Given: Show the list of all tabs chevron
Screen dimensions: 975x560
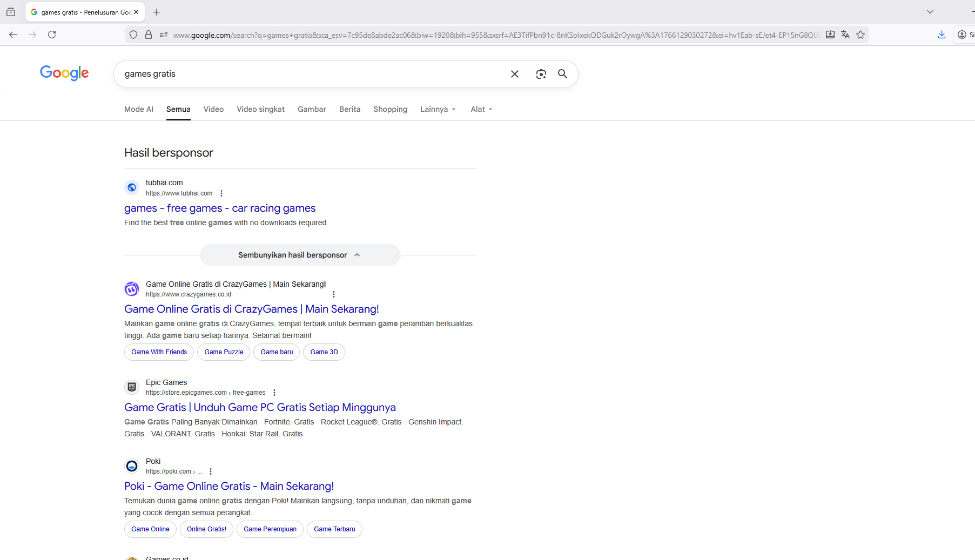Looking at the screenshot, I should tap(930, 12).
